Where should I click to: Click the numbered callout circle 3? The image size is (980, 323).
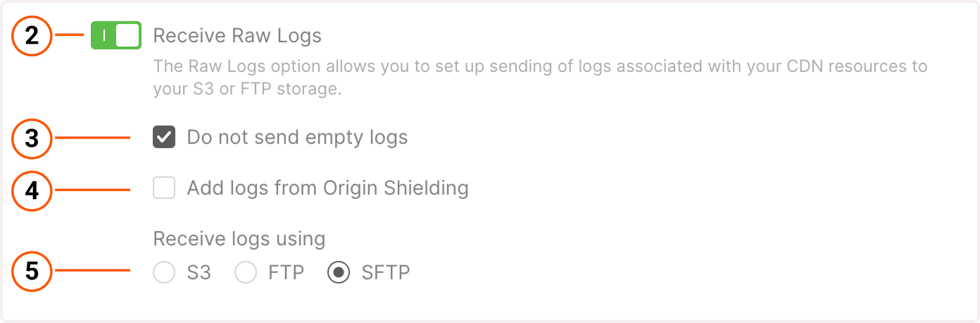click(32, 138)
